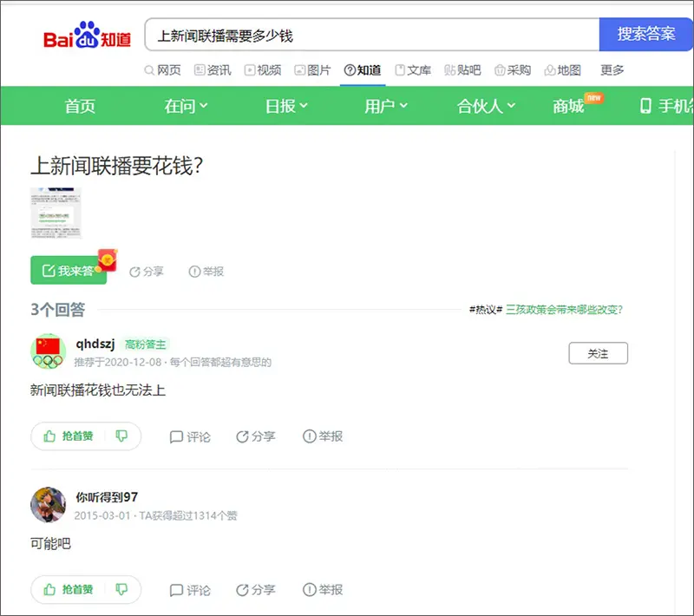694x616 pixels.
Task: Expand the 日报 dropdown menu
Action: (x=286, y=106)
